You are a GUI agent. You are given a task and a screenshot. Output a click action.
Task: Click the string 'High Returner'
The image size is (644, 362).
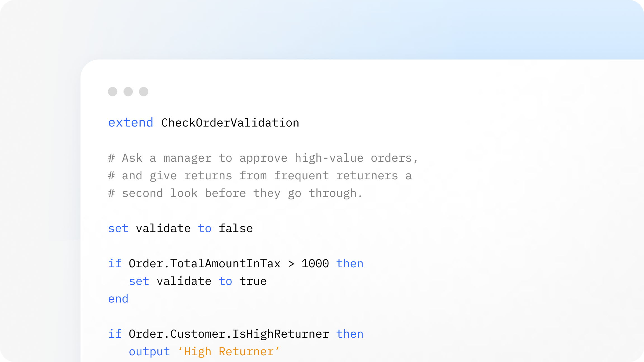tap(229, 352)
